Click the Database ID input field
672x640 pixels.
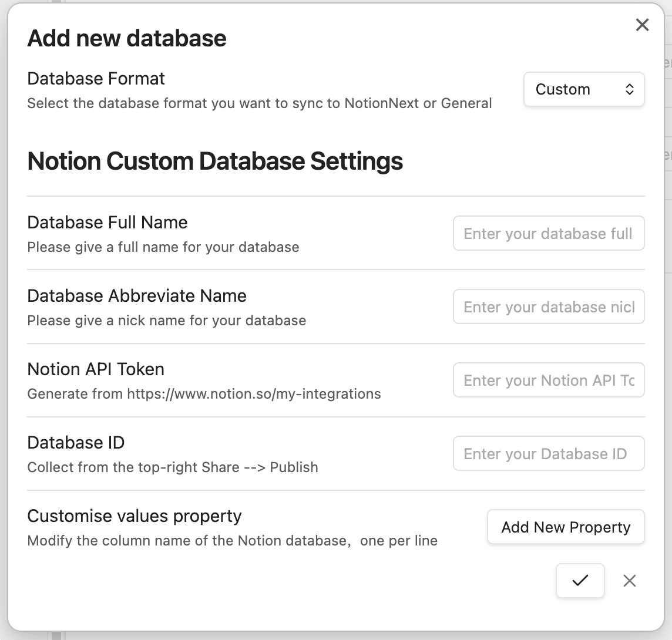pos(548,454)
